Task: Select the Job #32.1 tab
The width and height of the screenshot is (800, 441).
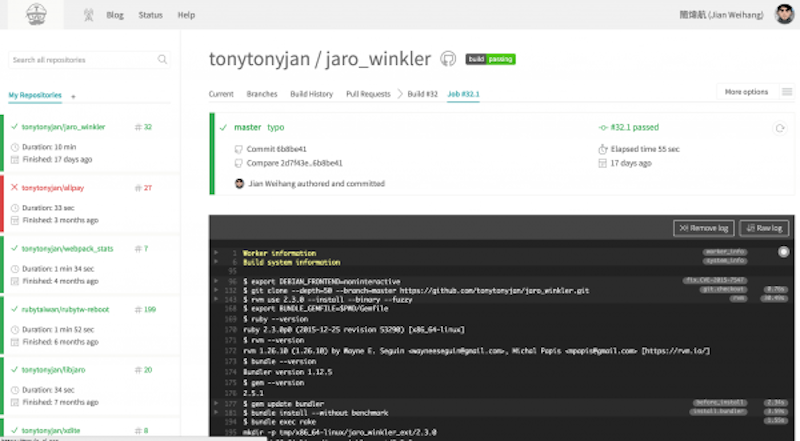Action: click(x=463, y=94)
